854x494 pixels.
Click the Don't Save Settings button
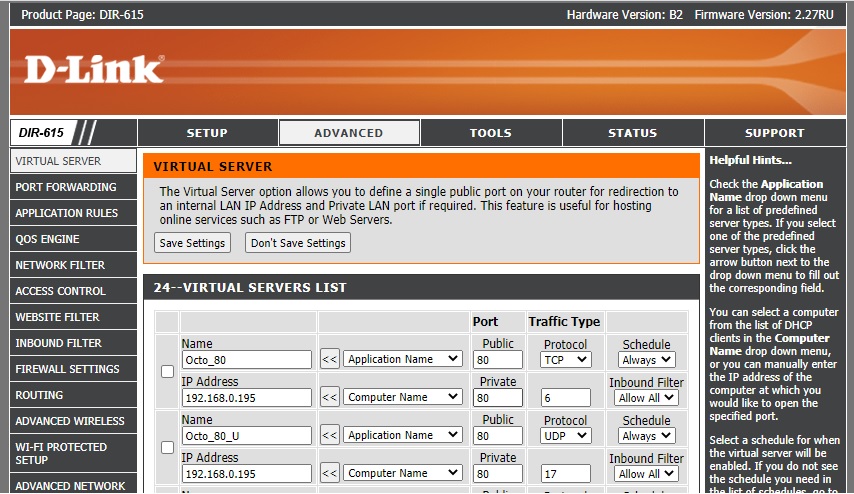click(298, 243)
